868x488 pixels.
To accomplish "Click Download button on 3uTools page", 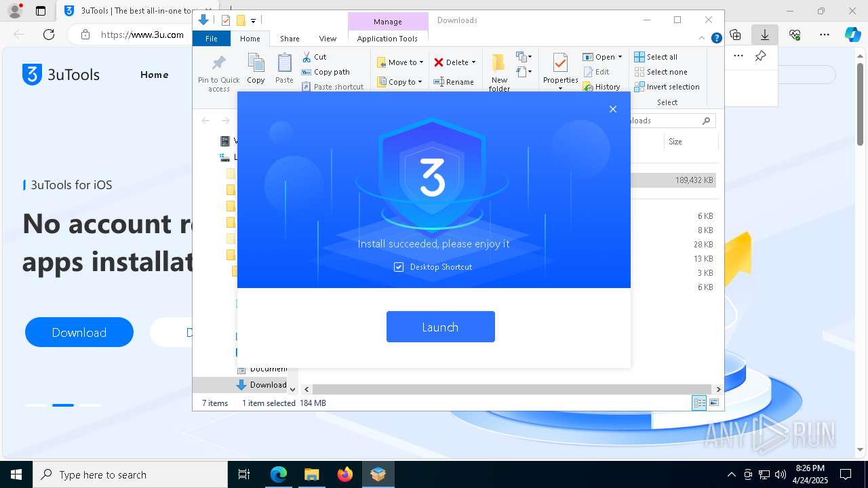I will pyautogui.click(x=79, y=332).
